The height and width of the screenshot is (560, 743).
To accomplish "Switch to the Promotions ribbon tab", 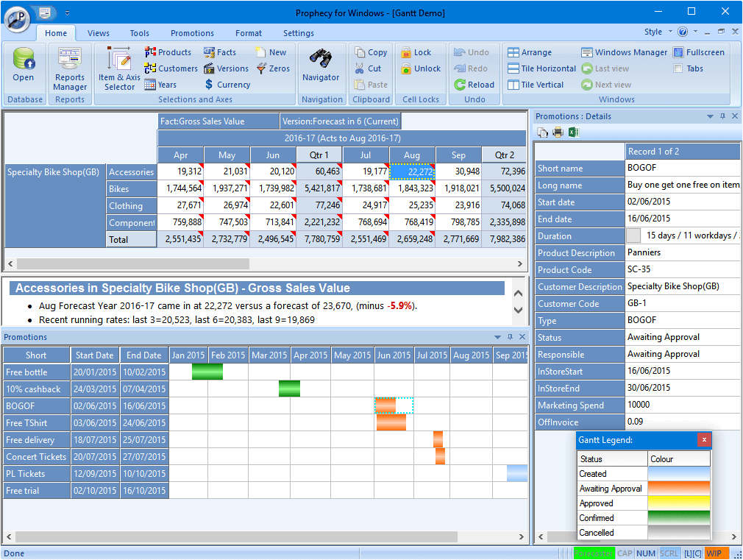I will (x=192, y=33).
